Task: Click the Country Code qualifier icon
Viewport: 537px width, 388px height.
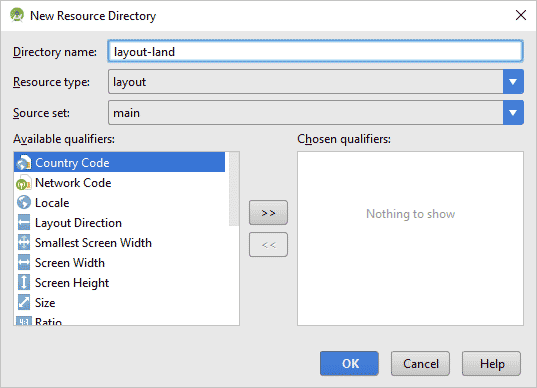Action: (x=24, y=163)
